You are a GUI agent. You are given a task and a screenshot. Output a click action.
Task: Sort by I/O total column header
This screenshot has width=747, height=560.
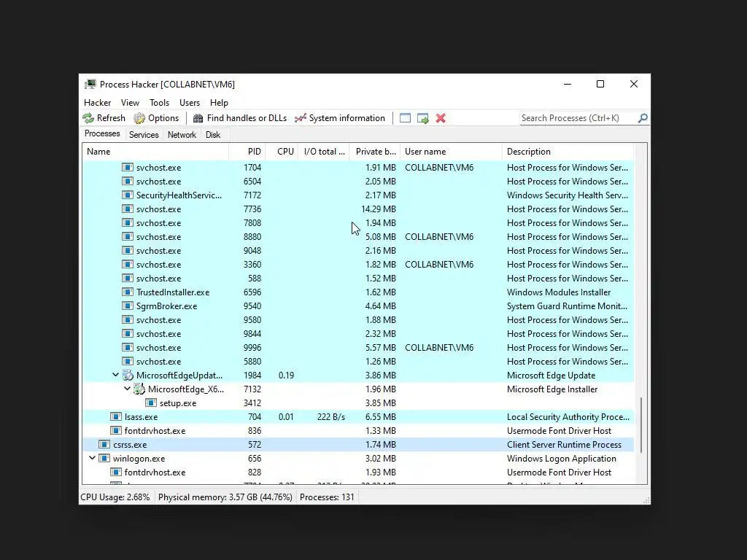tap(324, 152)
